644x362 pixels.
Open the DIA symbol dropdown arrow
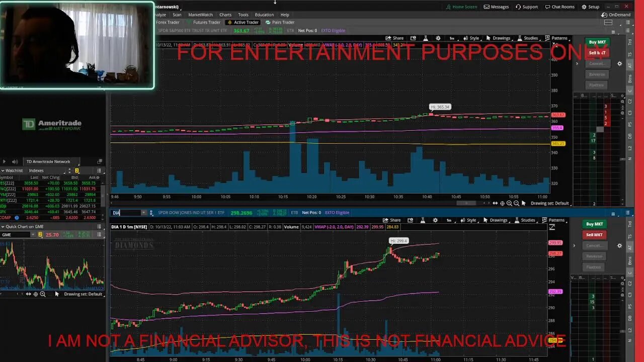143,213
